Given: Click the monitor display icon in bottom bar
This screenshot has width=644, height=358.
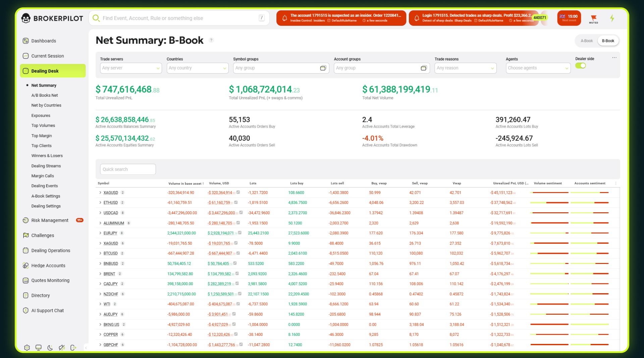Looking at the screenshot, I should coord(39,348).
